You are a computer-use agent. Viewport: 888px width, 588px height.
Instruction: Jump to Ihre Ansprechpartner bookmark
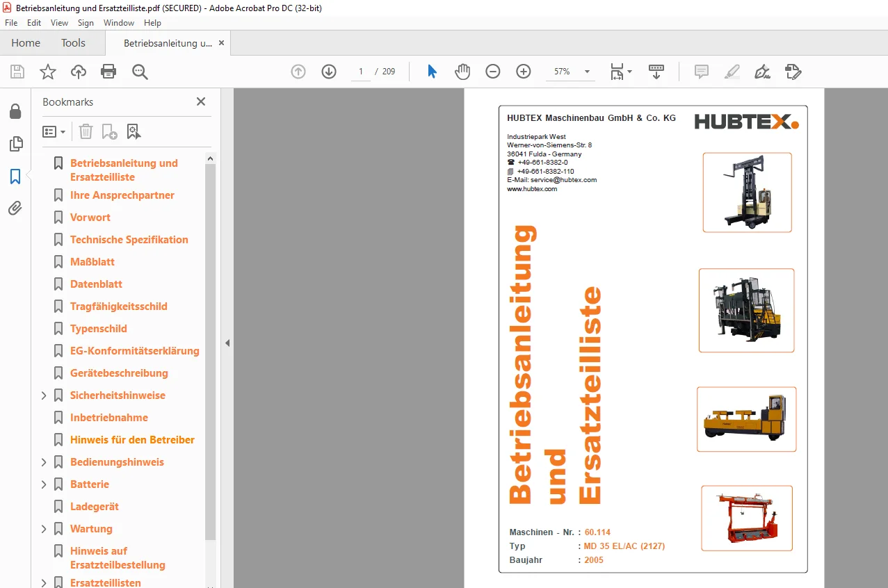tap(122, 195)
